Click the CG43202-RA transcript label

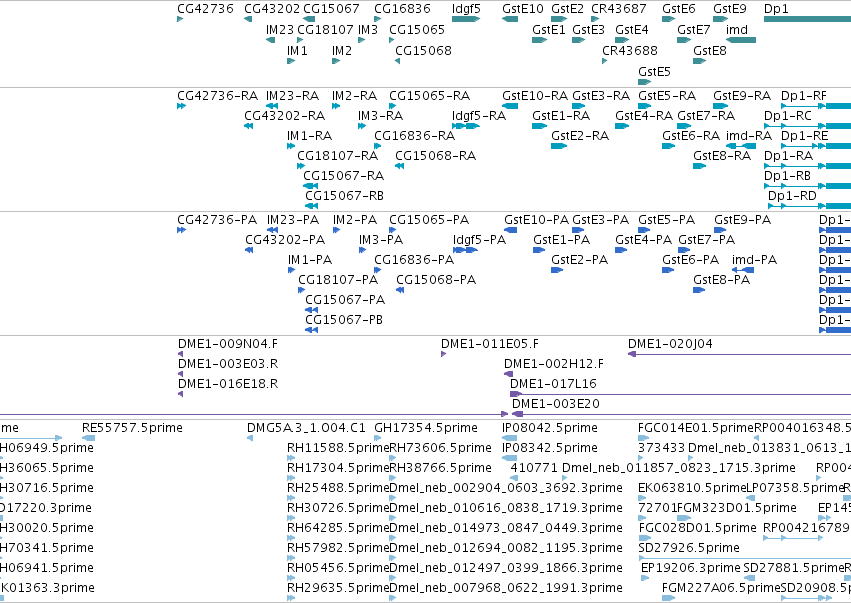(x=284, y=116)
